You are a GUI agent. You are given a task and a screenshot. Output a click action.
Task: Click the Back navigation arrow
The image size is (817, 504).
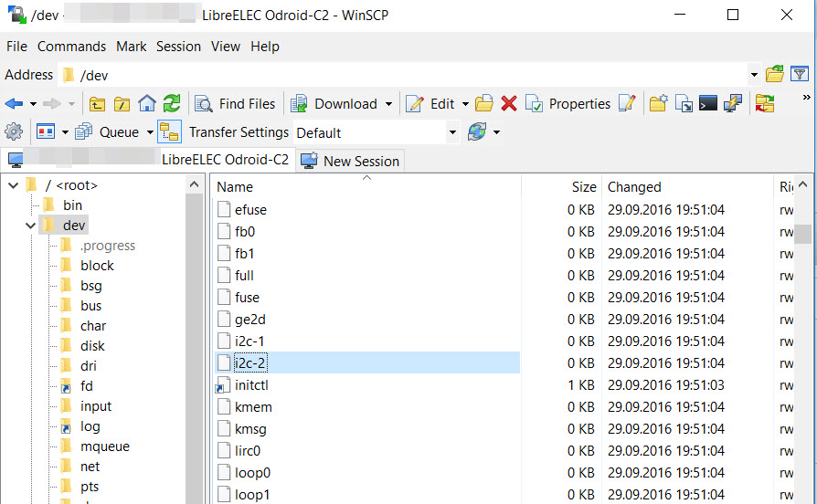(14, 104)
